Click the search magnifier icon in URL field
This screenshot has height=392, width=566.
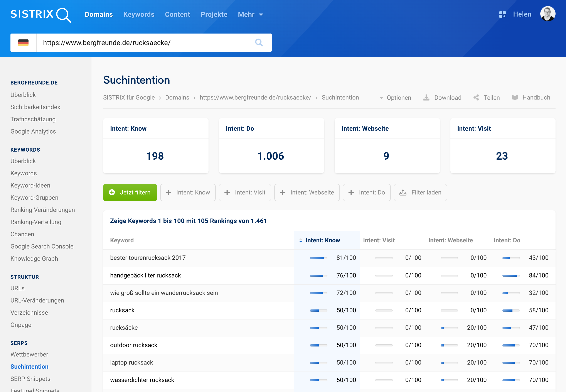pos(259,43)
